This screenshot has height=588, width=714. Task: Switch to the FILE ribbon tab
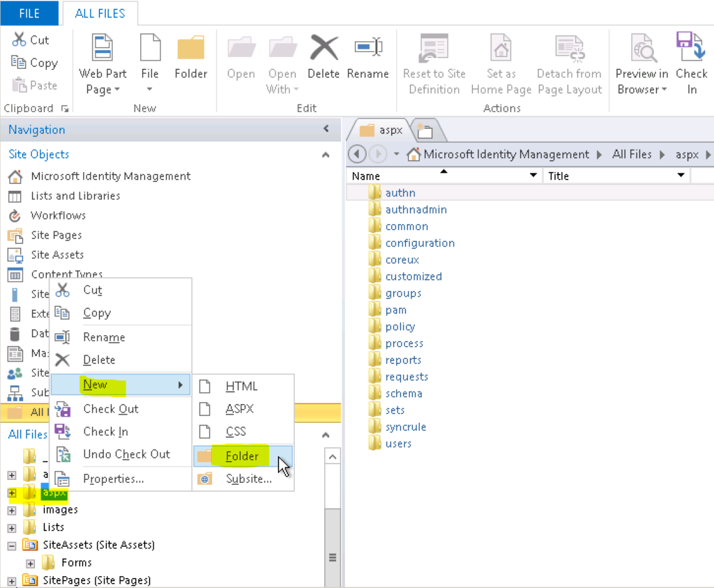click(29, 13)
